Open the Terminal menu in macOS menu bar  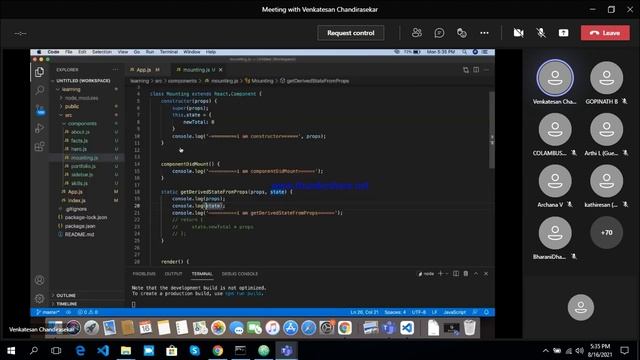click(x=169, y=52)
